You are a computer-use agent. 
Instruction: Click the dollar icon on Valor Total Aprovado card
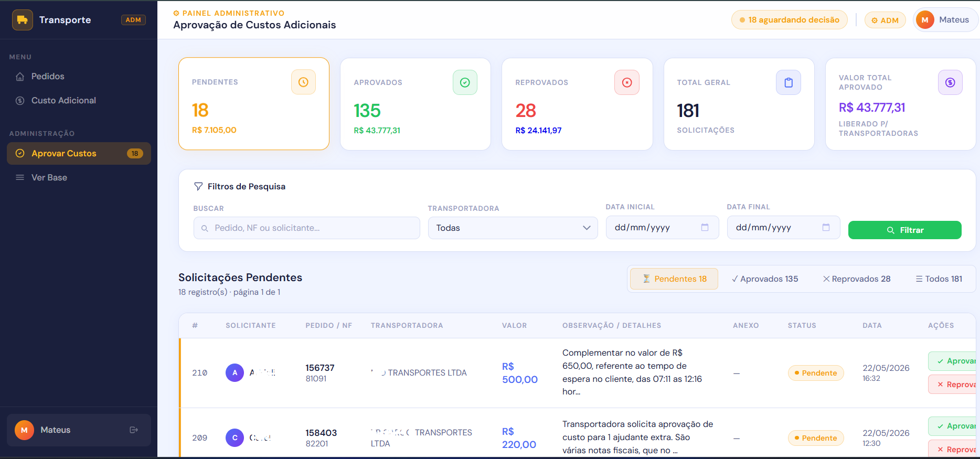(x=950, y=82)
